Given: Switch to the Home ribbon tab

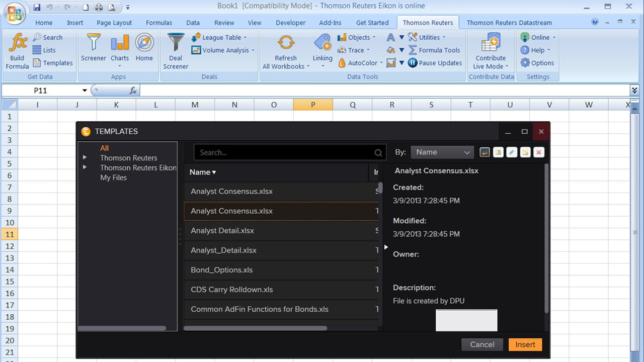Looking at the screenshot, I should (44, 23).
